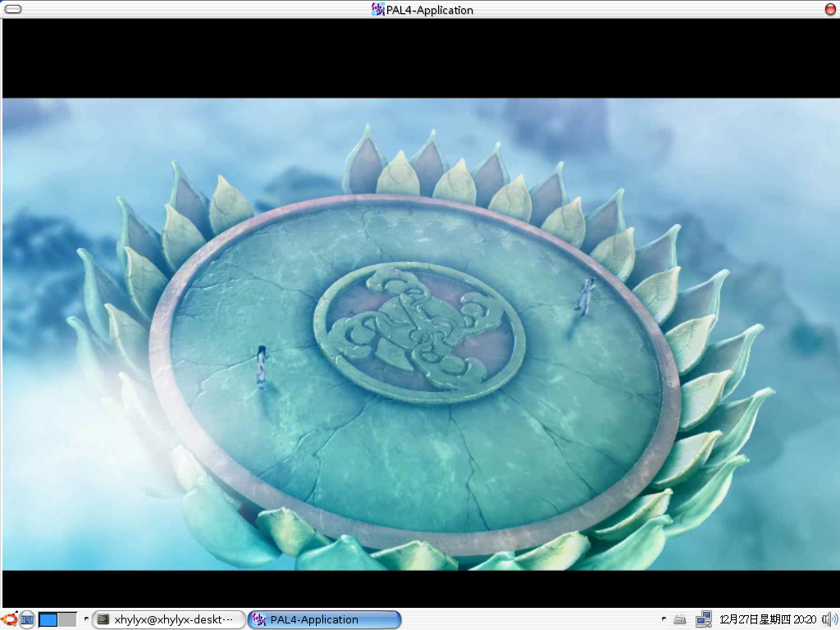
Task: Open the volume speaker icon
Action: point(830,620)
